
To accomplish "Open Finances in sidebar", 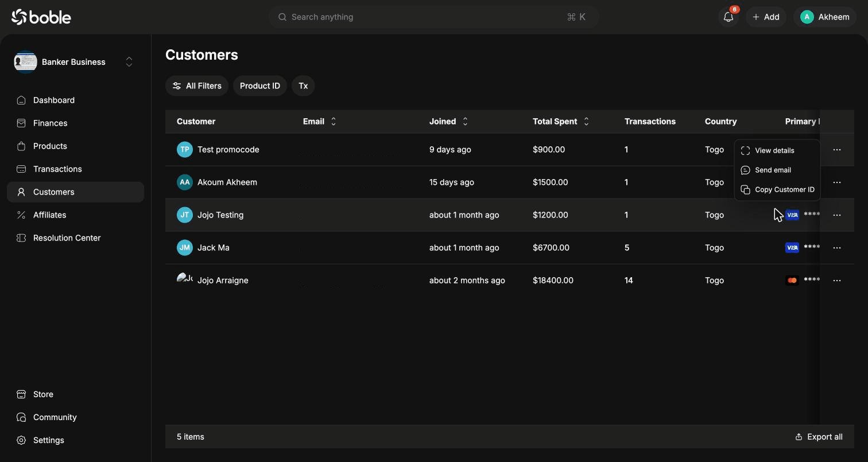I will [75, 123].
